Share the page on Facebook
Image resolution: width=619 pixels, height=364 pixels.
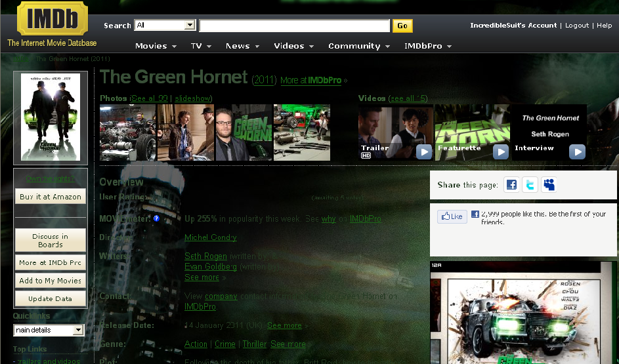[511, 184]
